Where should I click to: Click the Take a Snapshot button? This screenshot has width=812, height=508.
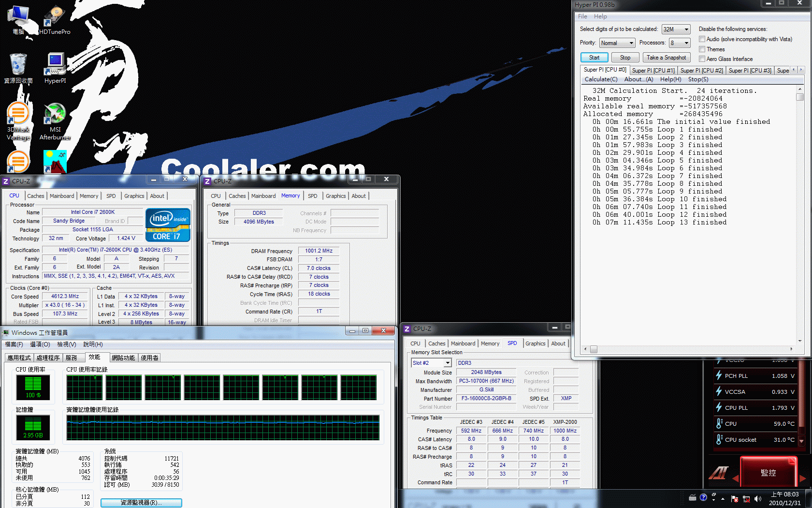pyautogui.click(x=666, y=58)
